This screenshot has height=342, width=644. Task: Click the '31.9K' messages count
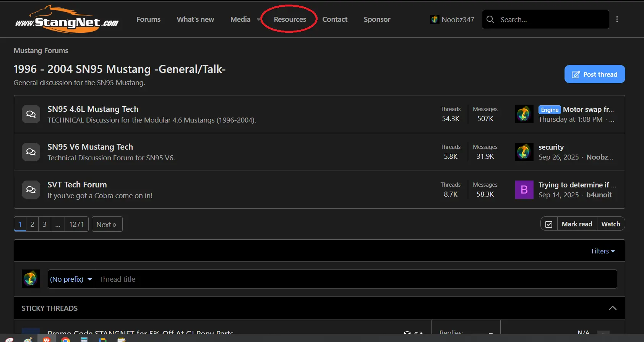485,156
